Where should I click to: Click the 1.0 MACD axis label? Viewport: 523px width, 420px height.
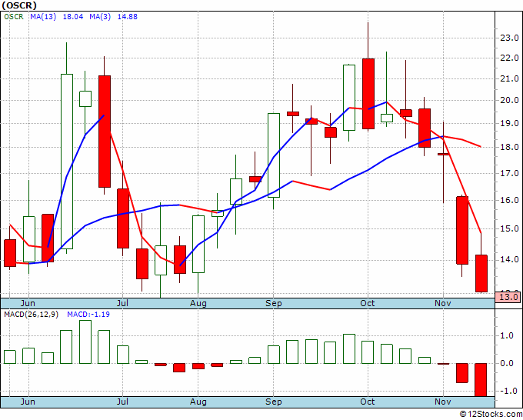(507, 336)
